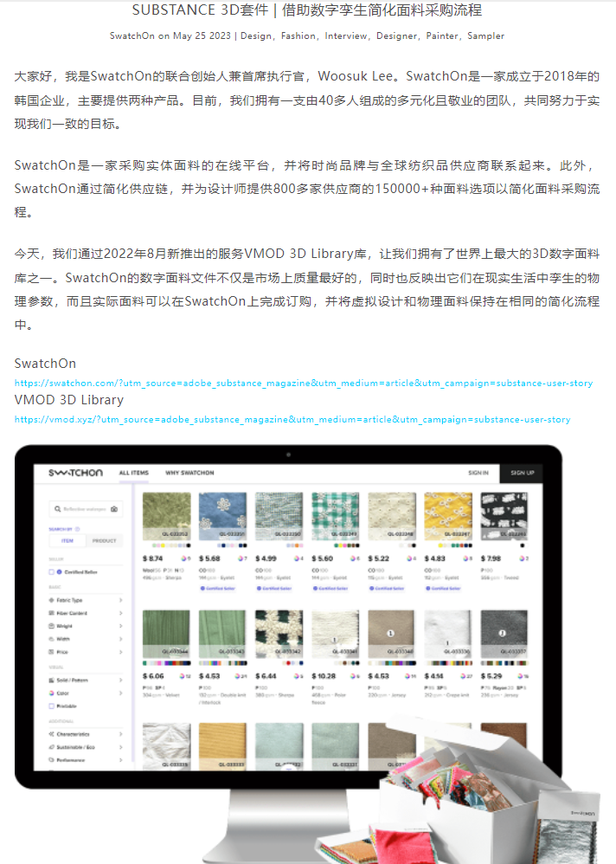Tick the Certified Seller checkbox
This screenshot has width=616, height=864.
coord(52,572)
